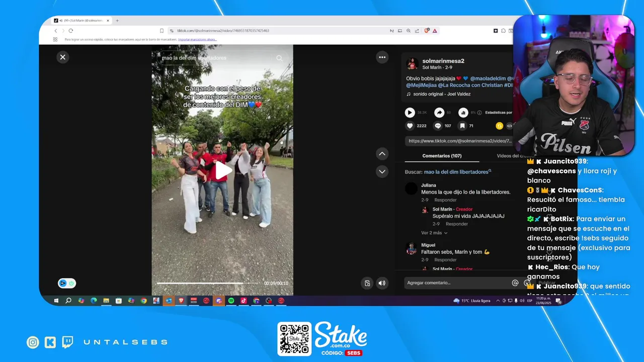Image resolution: width=644 pixels, height=362 pixels.
Task: Open the bar chart analytics icon
Action: coord(463,113)
